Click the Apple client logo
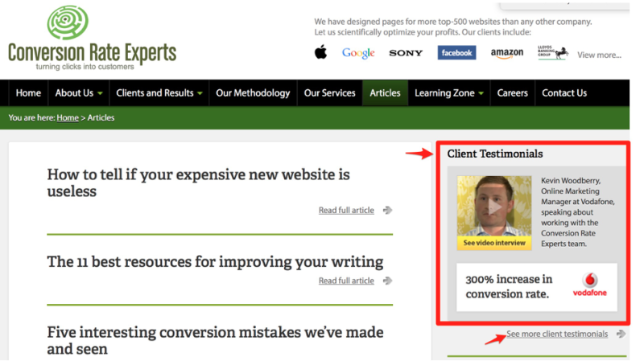 (321, 53)
